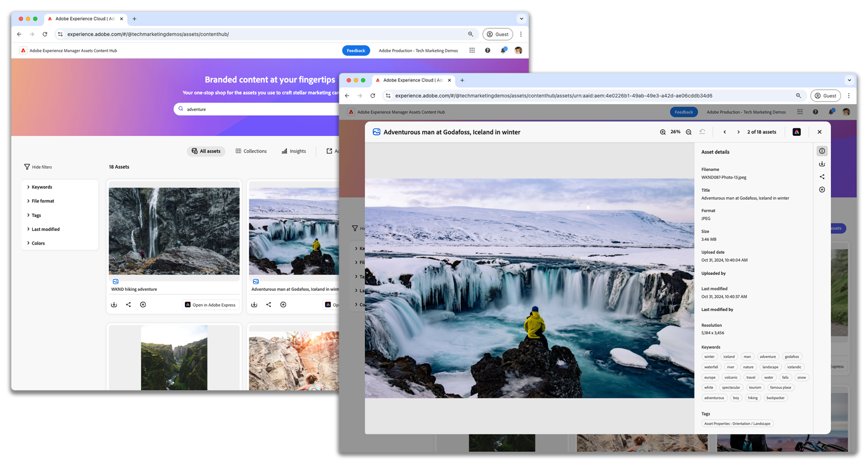Viewport: 868px width, 464px height.
Task: Click the 'famous place' keyword chip
Action: click(780, 387)
